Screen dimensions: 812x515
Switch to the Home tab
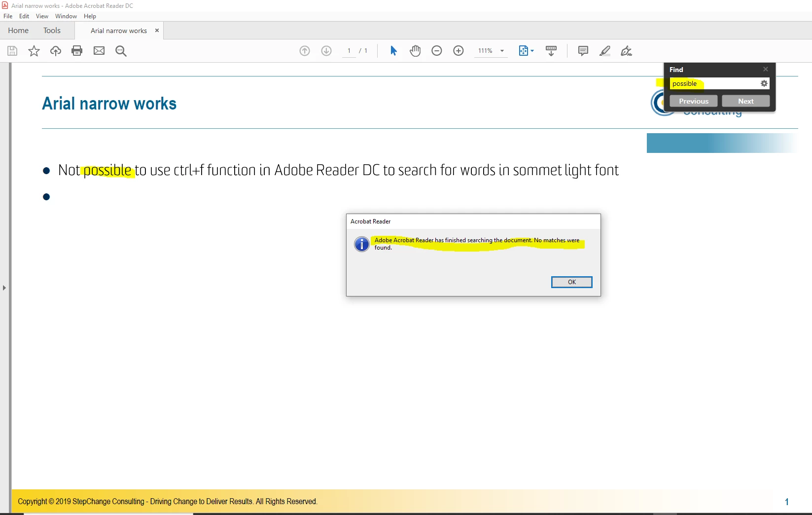(x=18, y=31)
